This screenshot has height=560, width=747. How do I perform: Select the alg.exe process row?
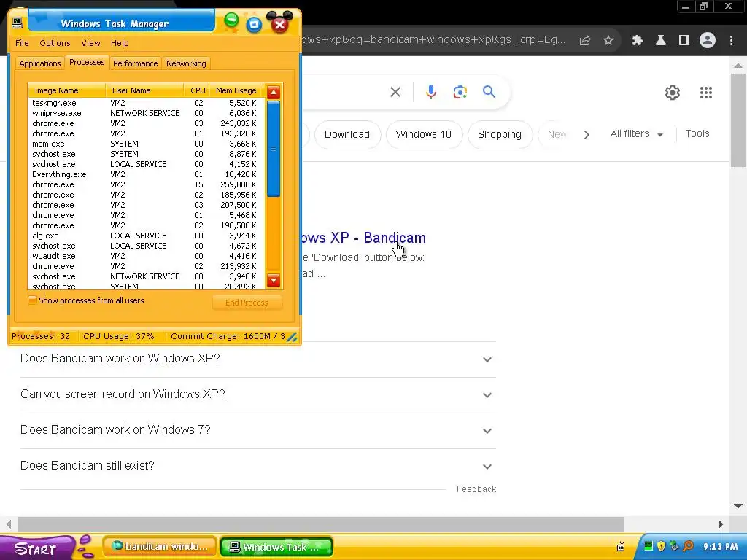pyautogui.click(x=144, y=236)
